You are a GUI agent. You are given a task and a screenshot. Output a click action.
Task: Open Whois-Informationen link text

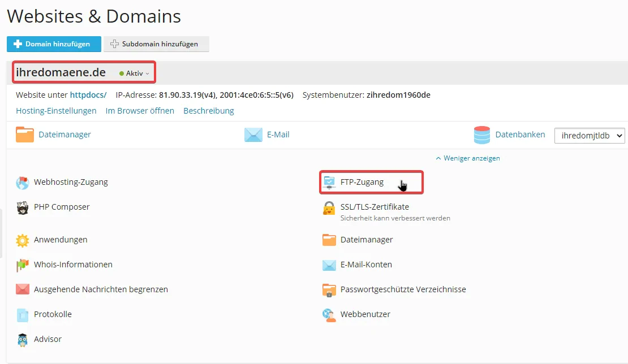click(73, 265)
